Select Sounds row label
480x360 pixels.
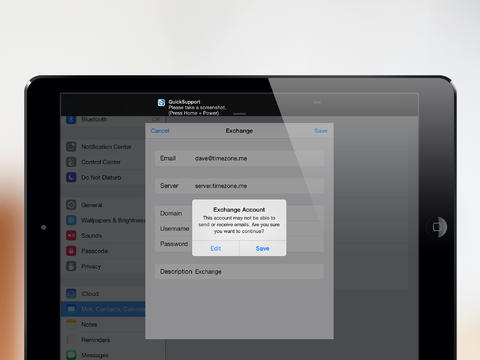coord(91,236)
